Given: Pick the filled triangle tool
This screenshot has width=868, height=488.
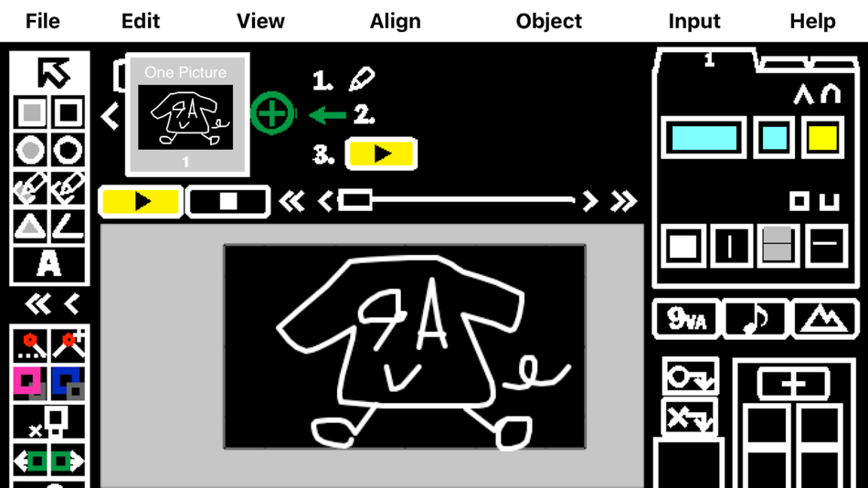Looking at the screenshot, I should (30, 226).
